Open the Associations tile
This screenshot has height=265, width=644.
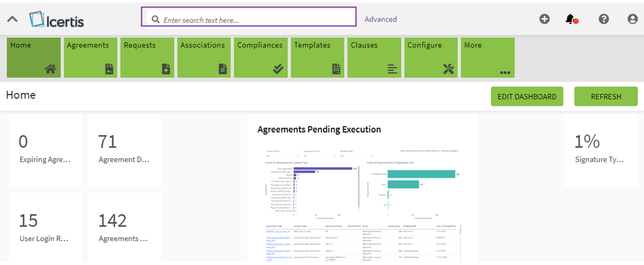(204, 58)
